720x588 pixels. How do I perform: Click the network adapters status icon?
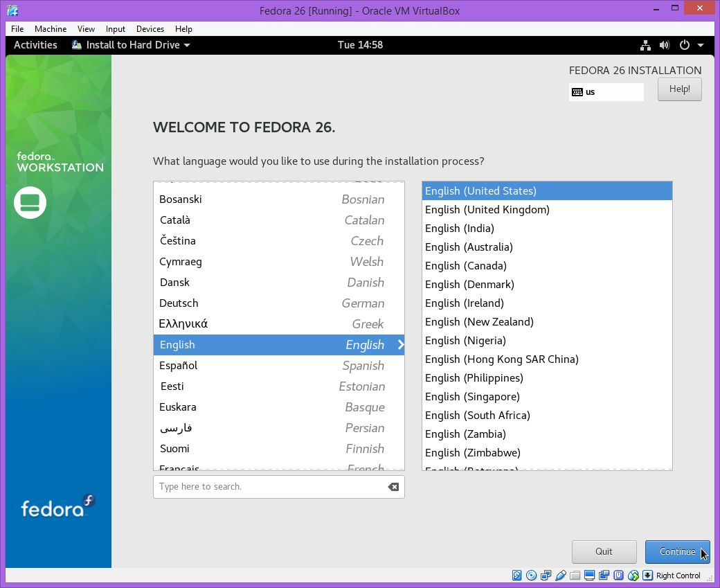(x=546, y=575)
